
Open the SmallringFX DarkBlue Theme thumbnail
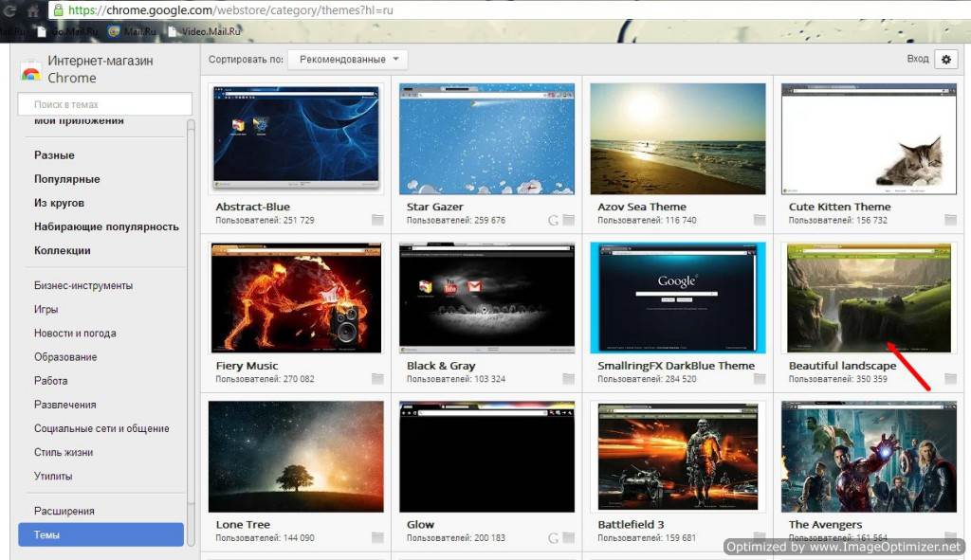pyautogui.click(x=677, y=298)
